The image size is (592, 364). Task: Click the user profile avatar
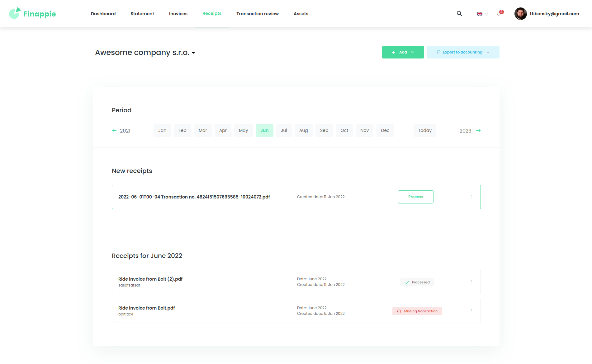pyautogui.click(x=520, y=14)
